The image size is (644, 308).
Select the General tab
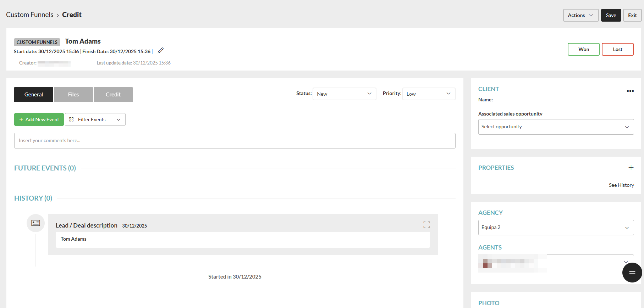34,95
